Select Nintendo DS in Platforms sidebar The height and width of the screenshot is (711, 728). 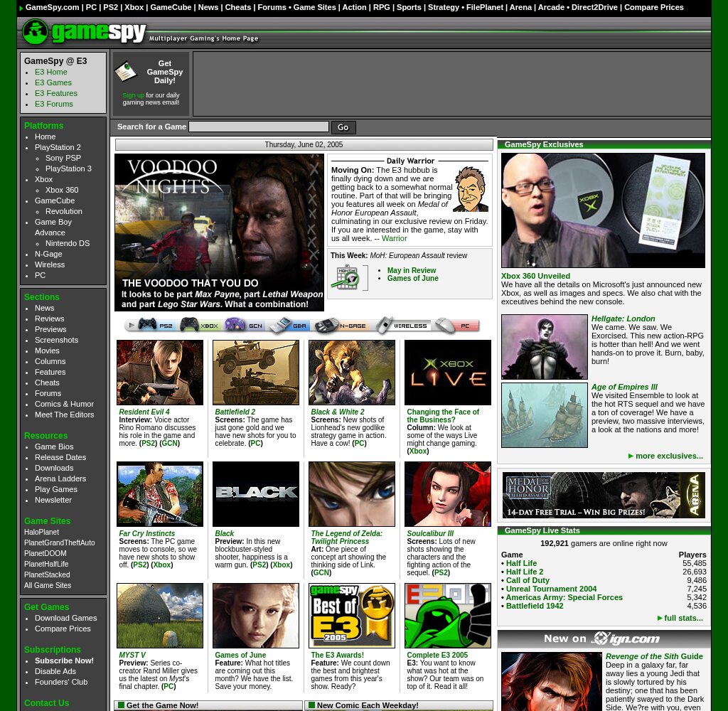point(68,243)
